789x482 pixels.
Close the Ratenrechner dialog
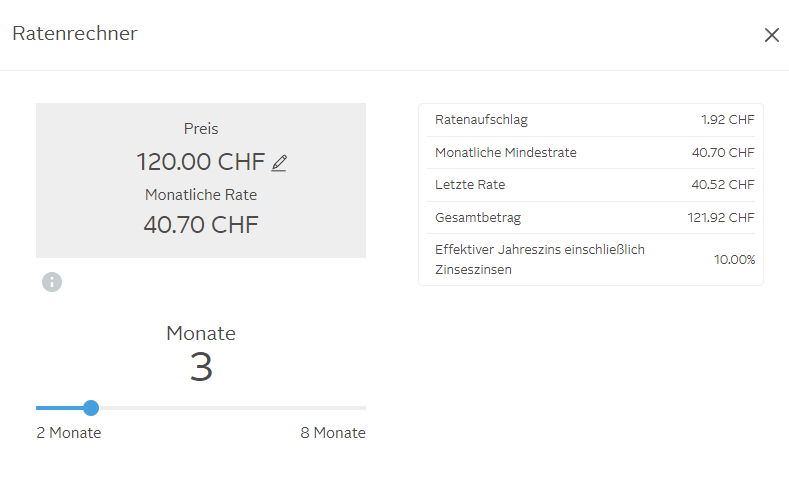pos(771,35)
